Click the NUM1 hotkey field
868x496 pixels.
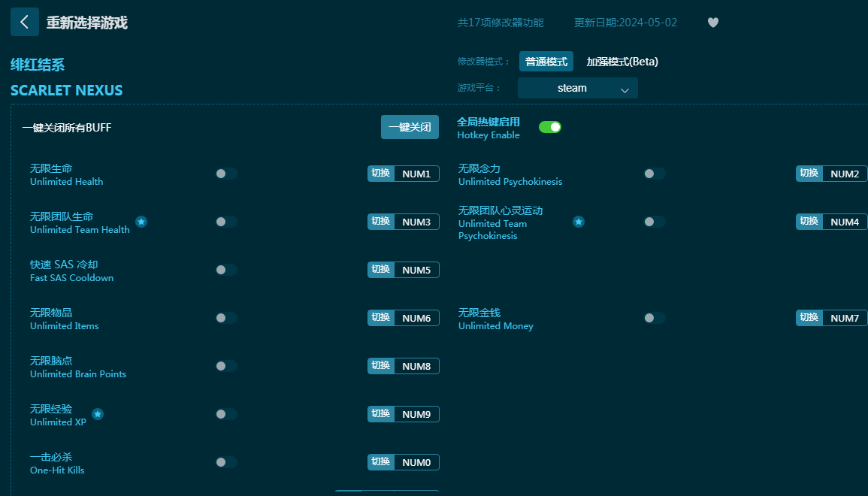[x=417, y=174]
